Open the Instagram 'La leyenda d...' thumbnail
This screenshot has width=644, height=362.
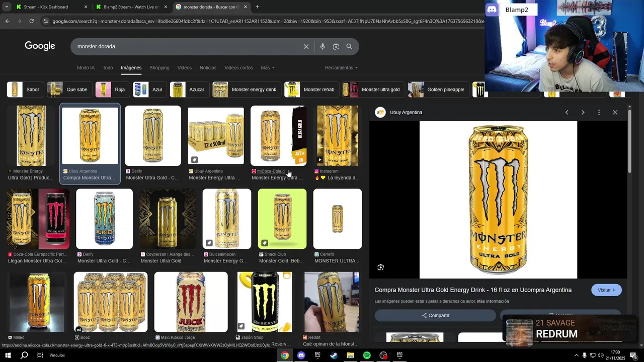[x=338, y=136]
